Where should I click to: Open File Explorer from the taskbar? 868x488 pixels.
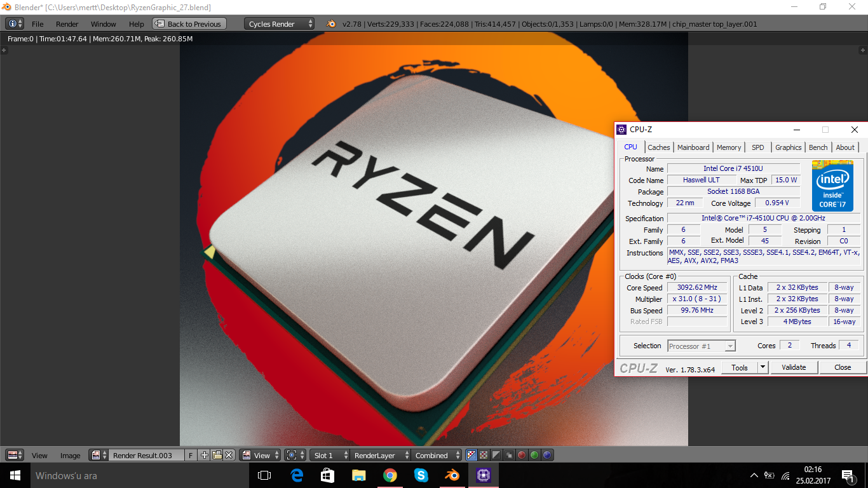359,475
